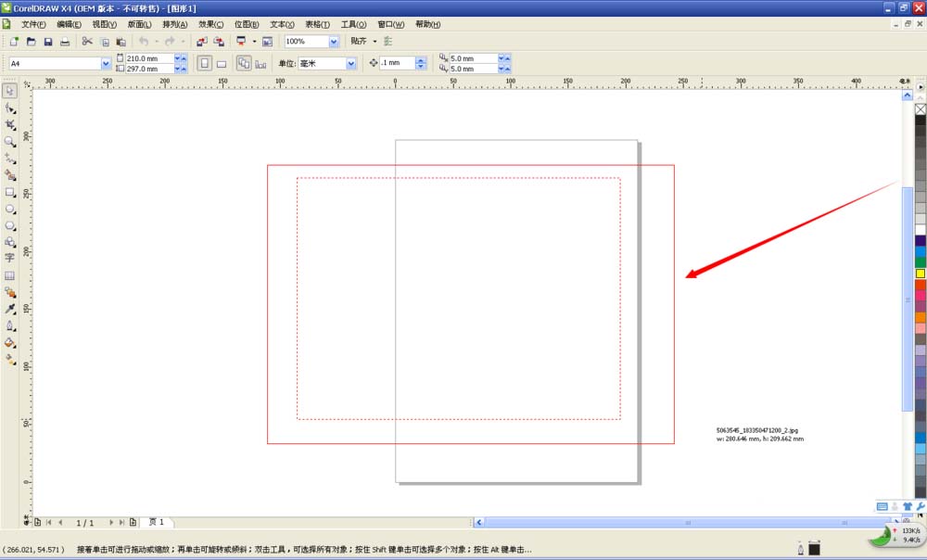Pick the green color swatch
The image size is (927, 560).
[x=921, y=262]
